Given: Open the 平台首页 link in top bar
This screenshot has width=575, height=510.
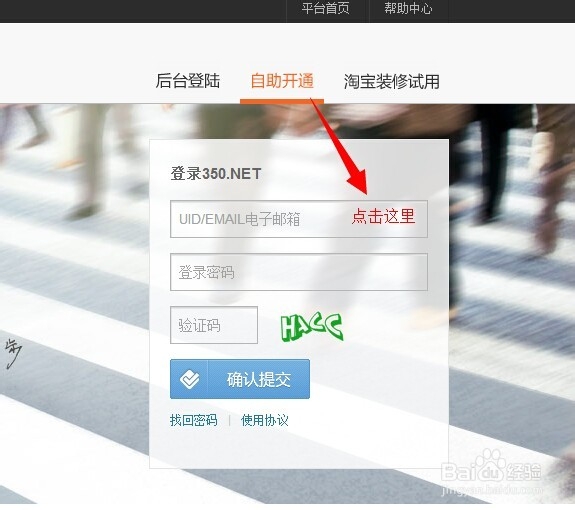Looking at the screenshot, I should [326, 8].
